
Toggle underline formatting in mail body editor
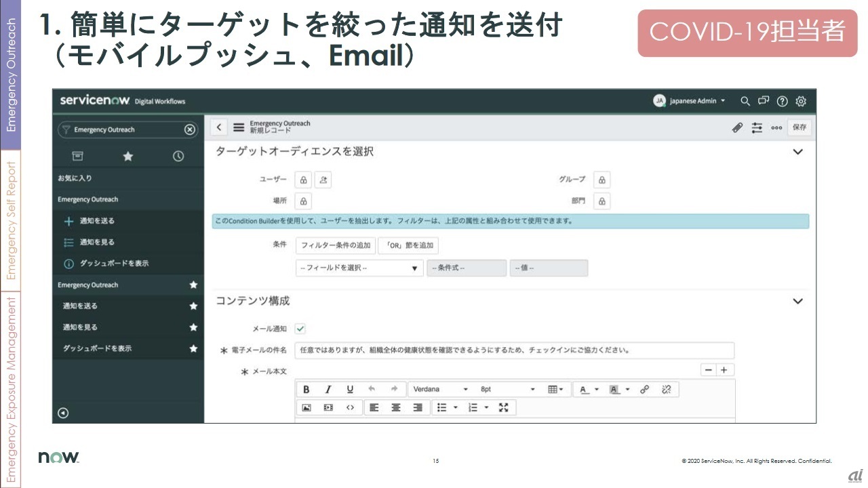pos(350,389)
